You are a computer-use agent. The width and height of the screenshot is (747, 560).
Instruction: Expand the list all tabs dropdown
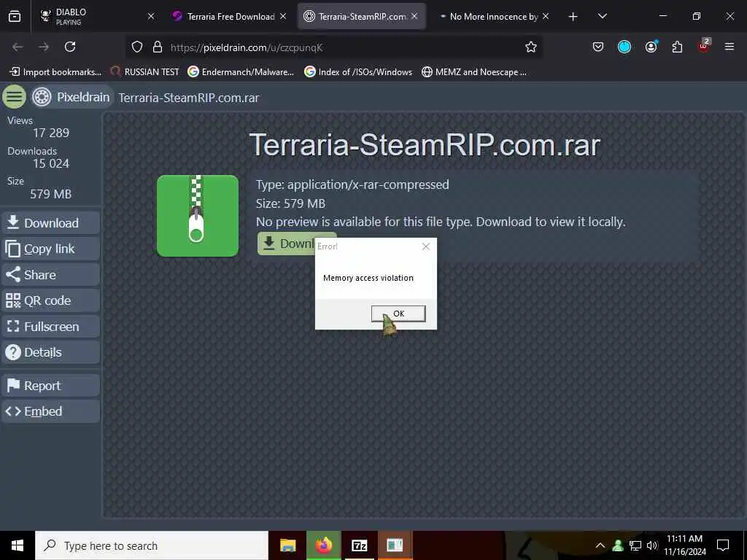coord(602,16)
